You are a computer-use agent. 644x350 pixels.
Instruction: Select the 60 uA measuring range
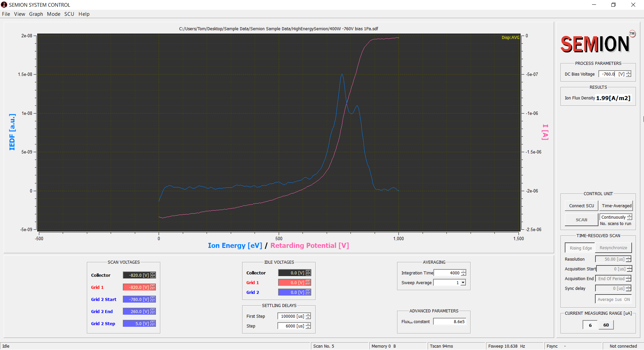click(x=606, y=325)
